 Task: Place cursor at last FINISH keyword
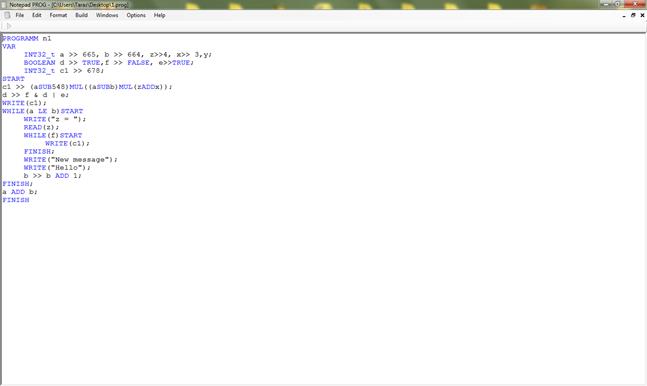[16, 200]
